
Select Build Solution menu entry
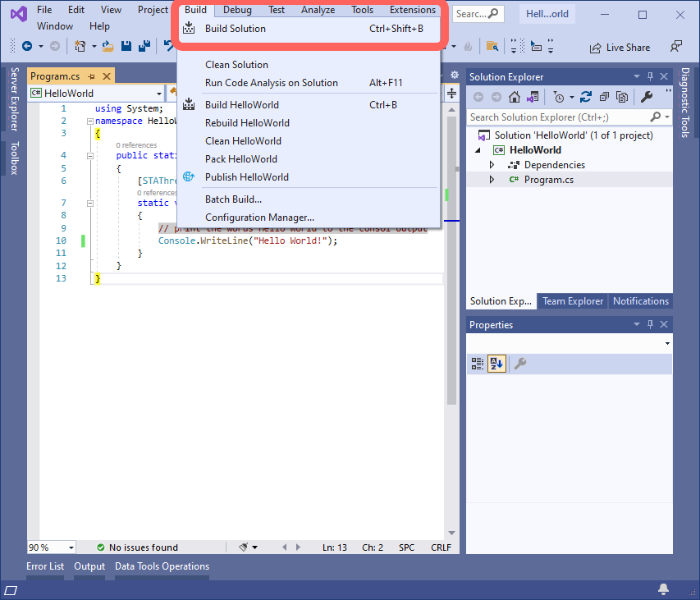309,29
